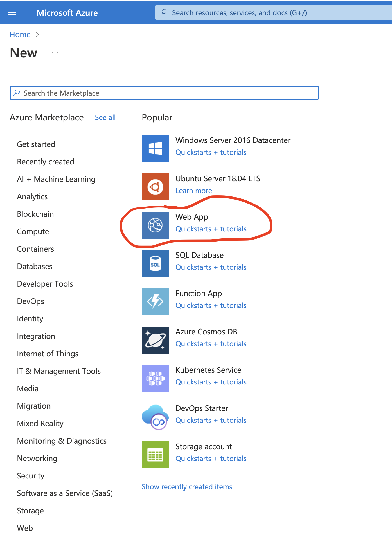392x559 pixels.
Task: Click the Web App title text
Action: pos(192,217)
